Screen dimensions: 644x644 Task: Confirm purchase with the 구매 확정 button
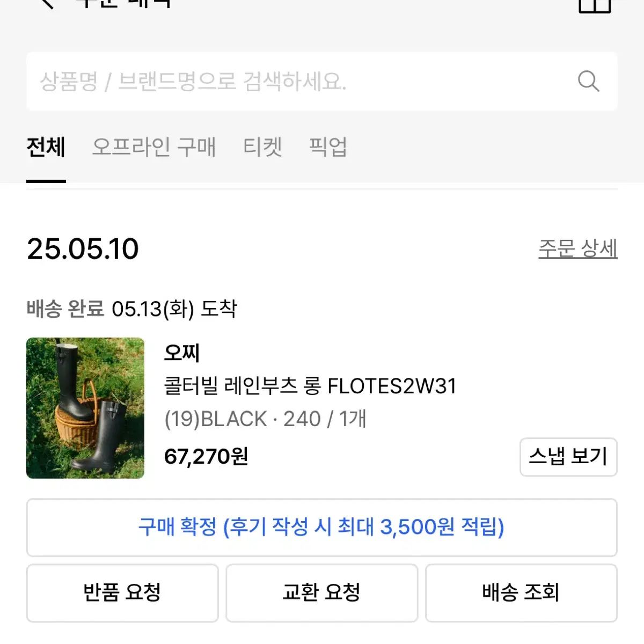click(322, 528)
